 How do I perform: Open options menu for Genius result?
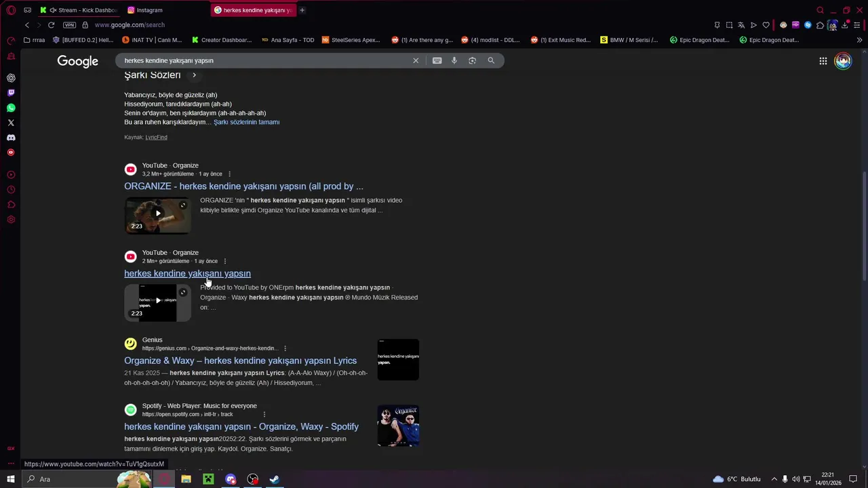pyautogui.click(x=285, y=348)
